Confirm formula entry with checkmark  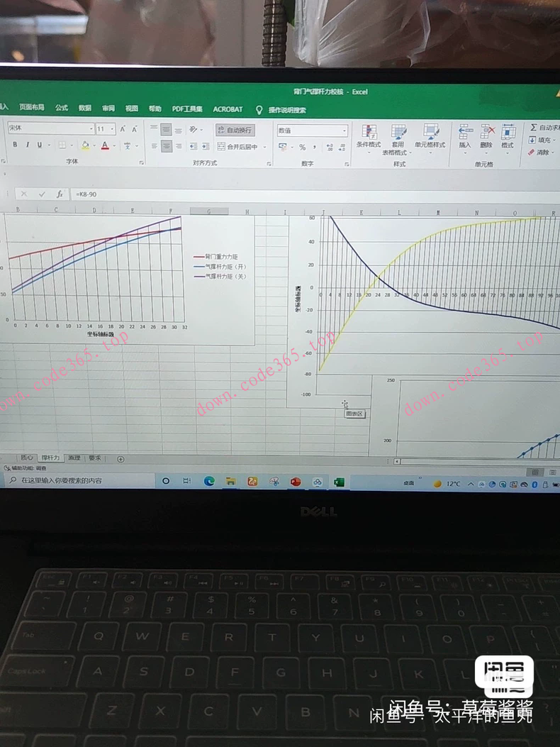pyautogui.click(x=42, y=194)
